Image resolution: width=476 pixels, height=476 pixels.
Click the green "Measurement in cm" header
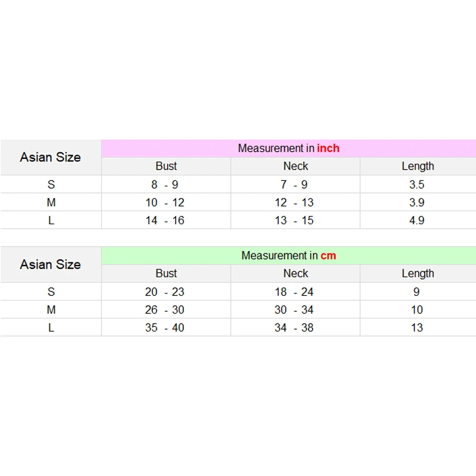point(289,255)
